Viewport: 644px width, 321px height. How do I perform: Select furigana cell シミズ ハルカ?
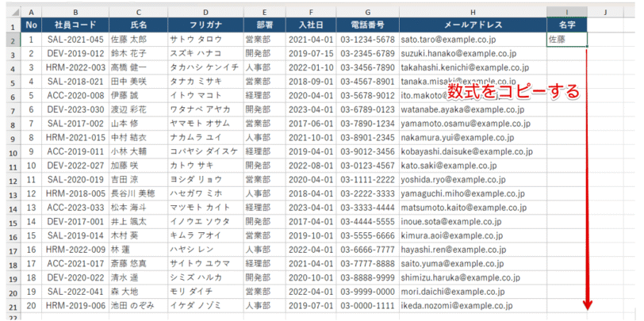pyautogui.click(x=205, y=278)
